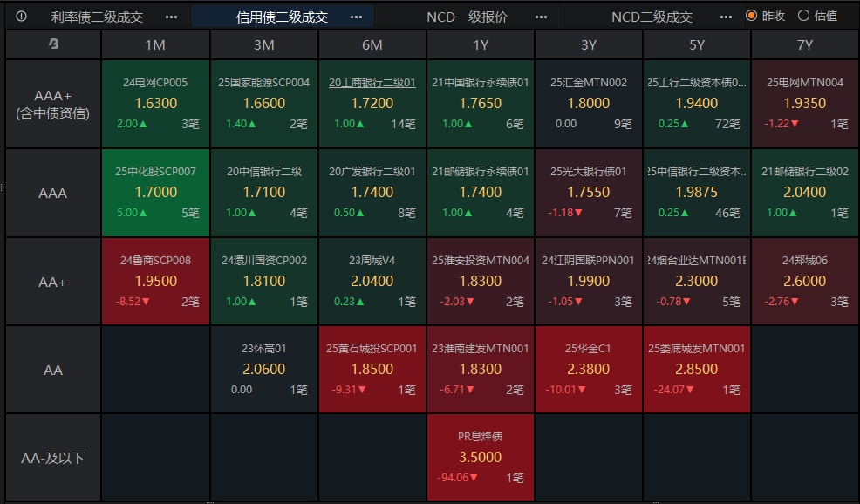Open the 20广发银行二级01 cell
Image resolution: width=860 pixels, height=504 pixels.
point(372,193)
